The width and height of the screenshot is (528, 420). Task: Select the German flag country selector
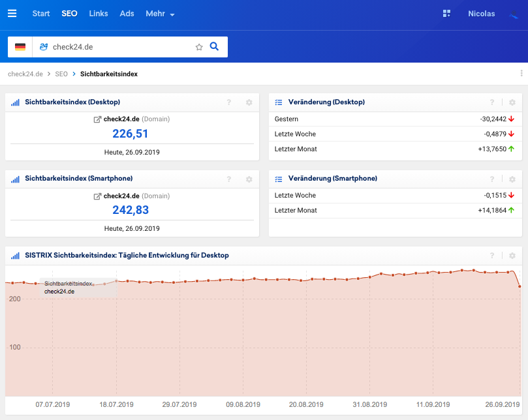pyautogui.click(x=20, y=47)
